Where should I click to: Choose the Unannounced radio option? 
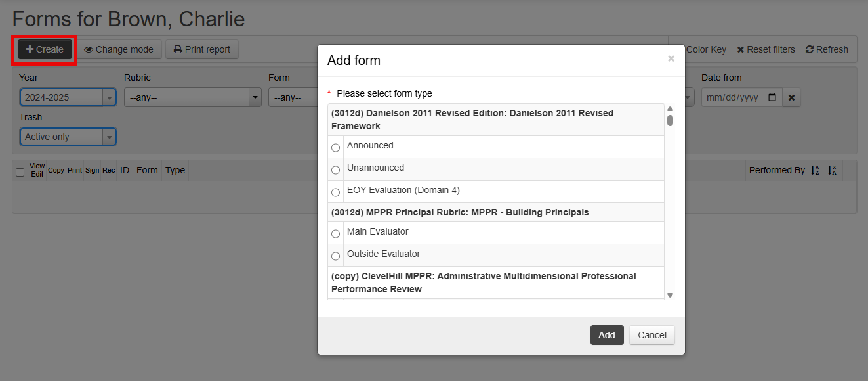coord(336,170)
